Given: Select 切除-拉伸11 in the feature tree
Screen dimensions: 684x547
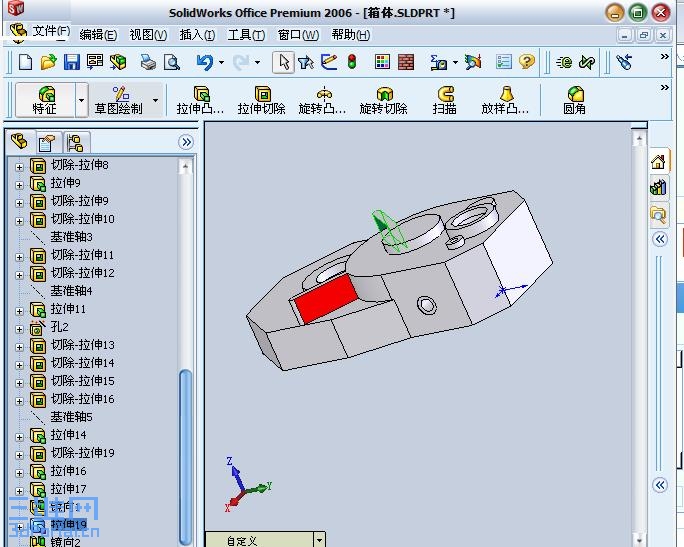Looking at the screenshot, I should coord(82,255).
